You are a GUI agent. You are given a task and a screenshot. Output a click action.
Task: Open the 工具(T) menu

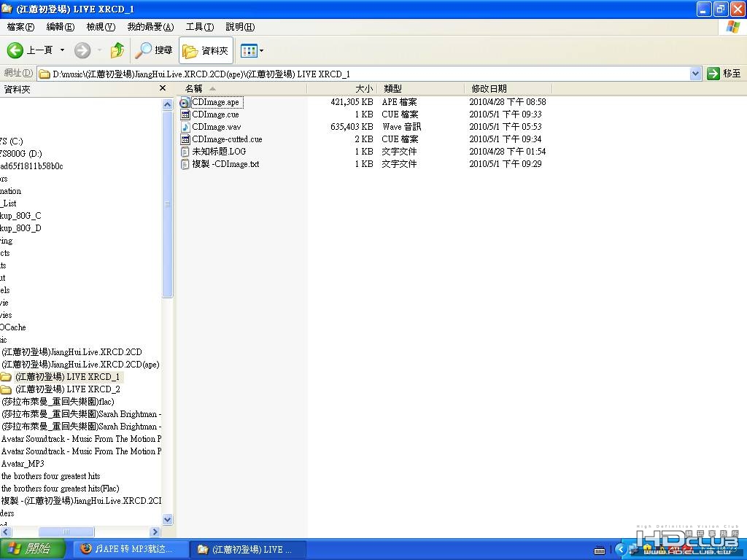pyautogui.click(x=200, y=27)
